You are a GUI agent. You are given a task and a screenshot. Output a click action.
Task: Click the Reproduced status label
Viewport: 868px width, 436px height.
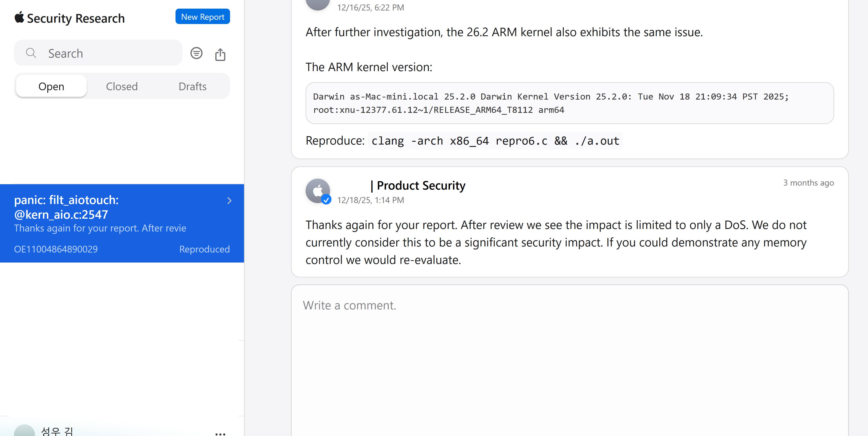pos(204,249)
